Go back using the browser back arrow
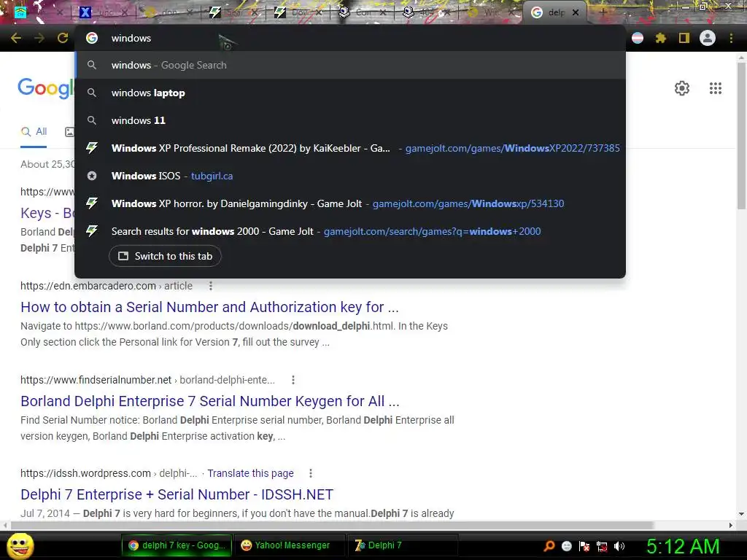747x560 pixels. (16, 38)
